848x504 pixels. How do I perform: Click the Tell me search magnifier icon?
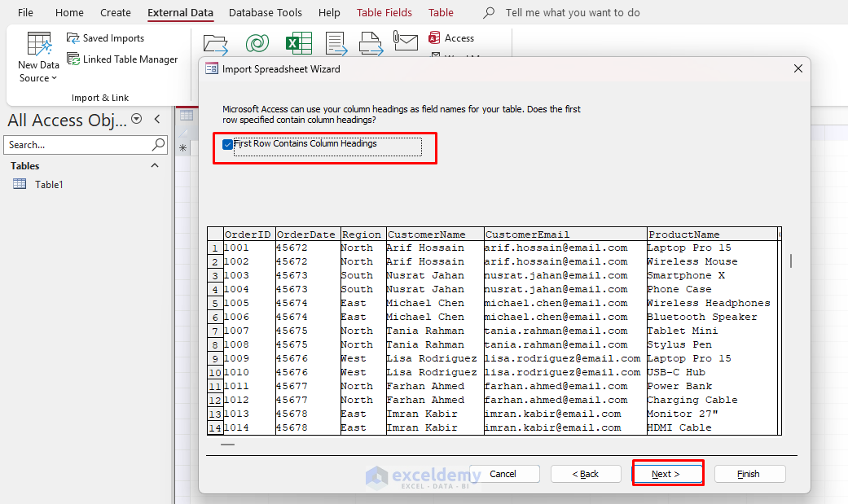[489, 12]
